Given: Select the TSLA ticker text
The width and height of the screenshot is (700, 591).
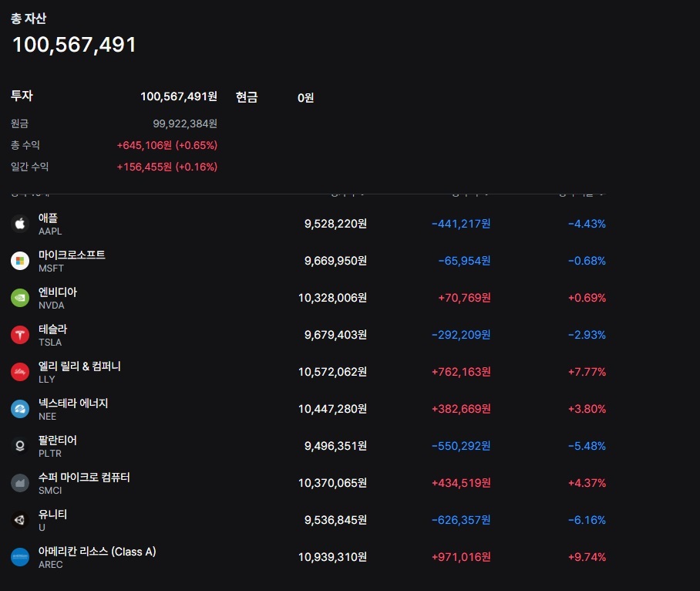Looking at the screenshot, I should [50, 343].
